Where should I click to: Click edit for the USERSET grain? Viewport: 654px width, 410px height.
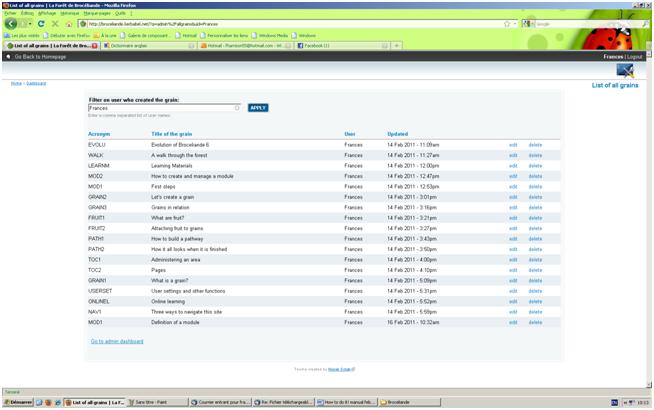pyautogui.click(x=513, y=291)
